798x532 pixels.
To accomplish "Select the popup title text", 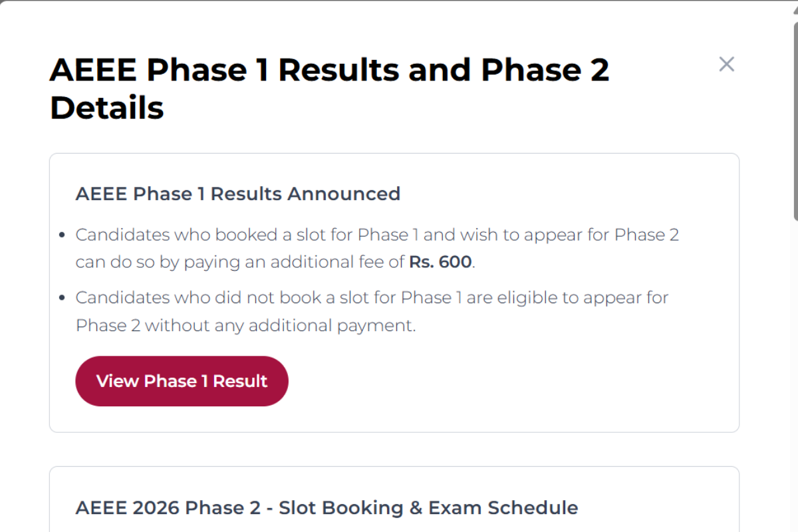I will tap(330, 69).
